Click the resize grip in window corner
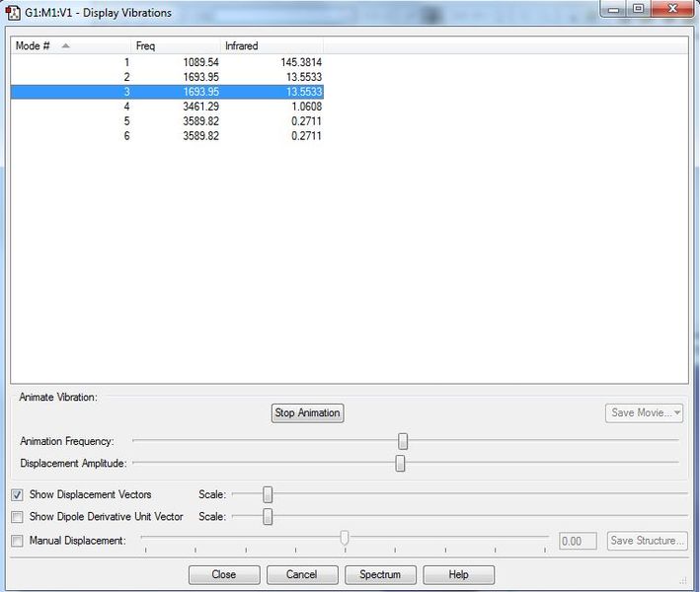The height and width of the screenshot is (592, 700). click(x=682, y=581)
